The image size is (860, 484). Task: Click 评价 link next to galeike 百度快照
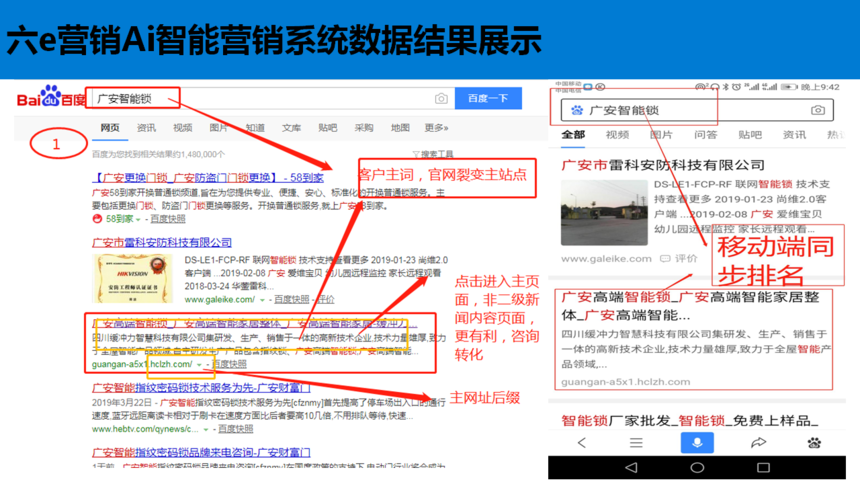(326, 300)
